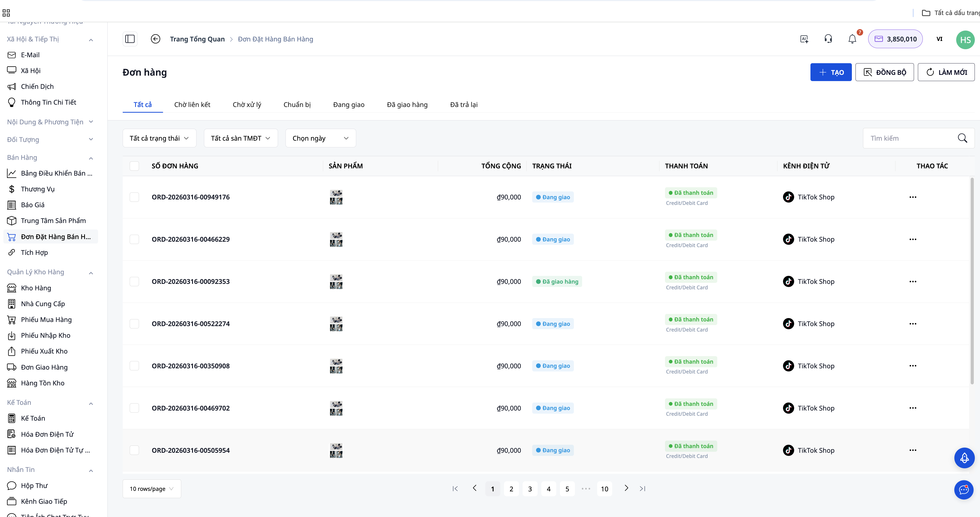The height and width of the screenshot is (517, 980).
Task: Click the back arrow circle icon
Action: click(155, 39)
